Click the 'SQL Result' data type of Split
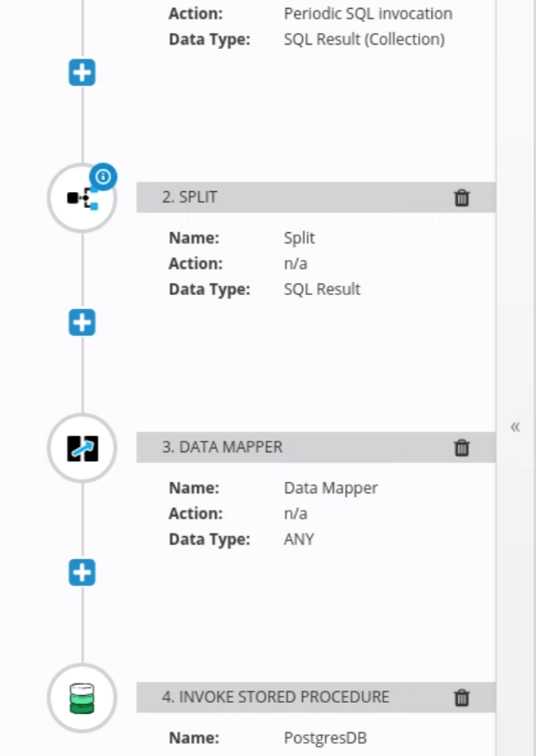Viewport: 536px width, 756px height. [x=322, y=289]
